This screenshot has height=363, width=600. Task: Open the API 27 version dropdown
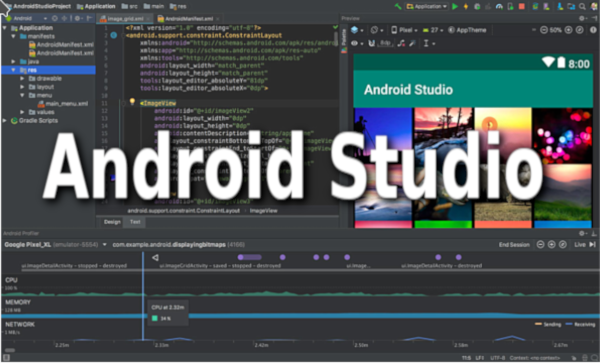(x=433, y=30)
